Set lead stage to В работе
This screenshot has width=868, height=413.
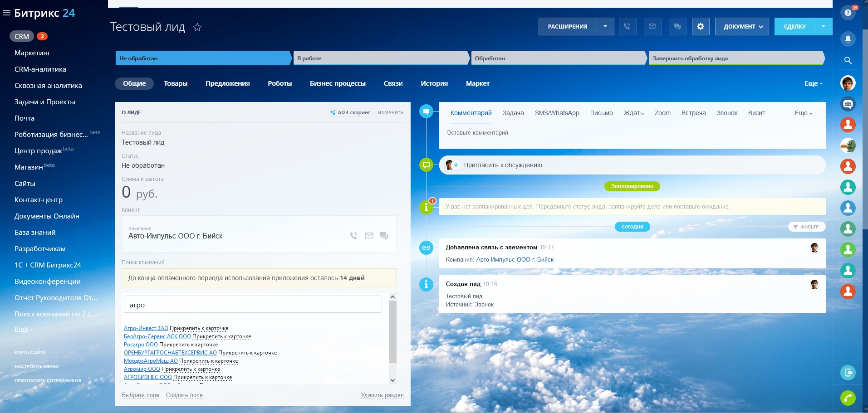coord(380,58)
